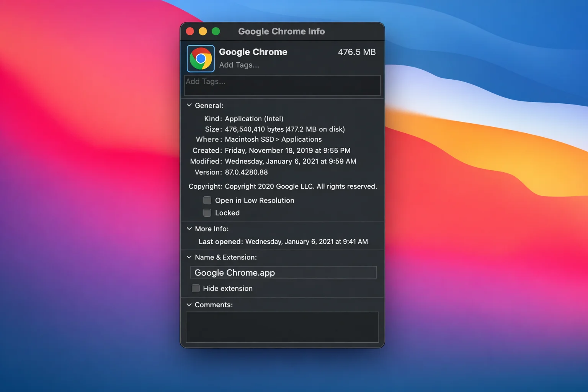Click the Add Tags... text under app name
The width and height of the screenshot is (588, 392).
239,65
